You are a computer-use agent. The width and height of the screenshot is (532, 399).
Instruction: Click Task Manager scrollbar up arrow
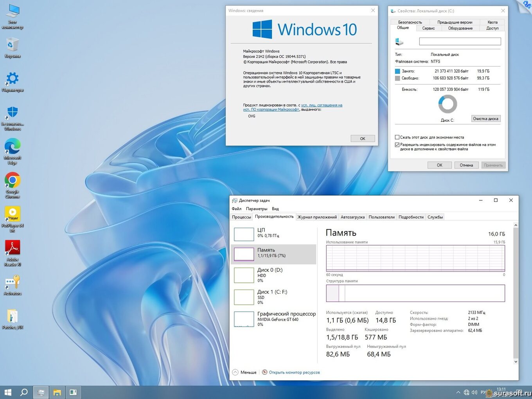pos(516,225)
